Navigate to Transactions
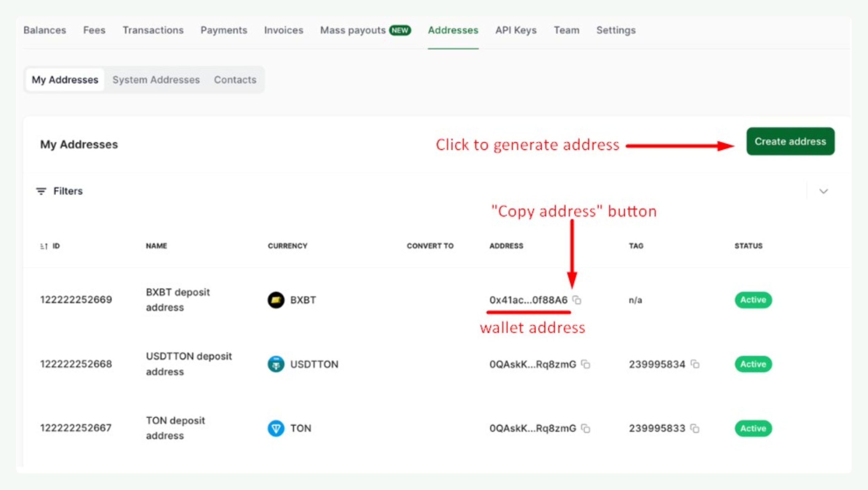This screenshot has width=868, height=490. click(x=153, y=30)
